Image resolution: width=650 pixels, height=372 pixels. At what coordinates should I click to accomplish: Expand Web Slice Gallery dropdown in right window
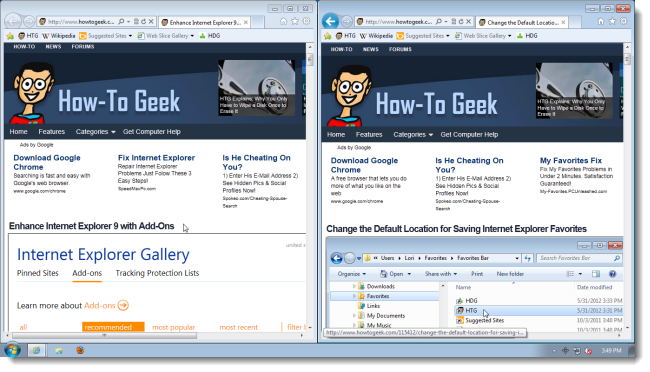[509, 36]
